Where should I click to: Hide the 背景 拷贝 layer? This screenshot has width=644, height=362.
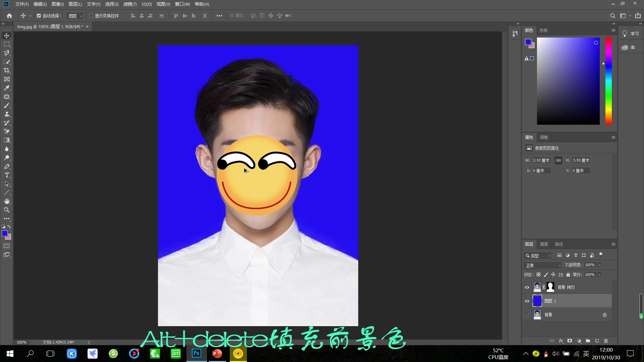point(527,287)
